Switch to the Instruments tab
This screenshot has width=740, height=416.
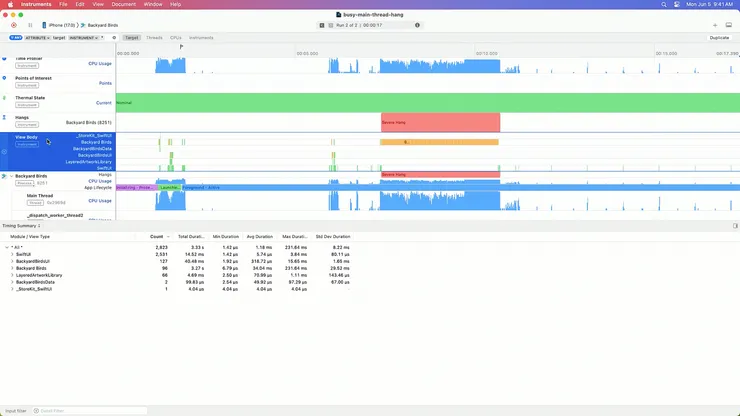pos(201,38)
